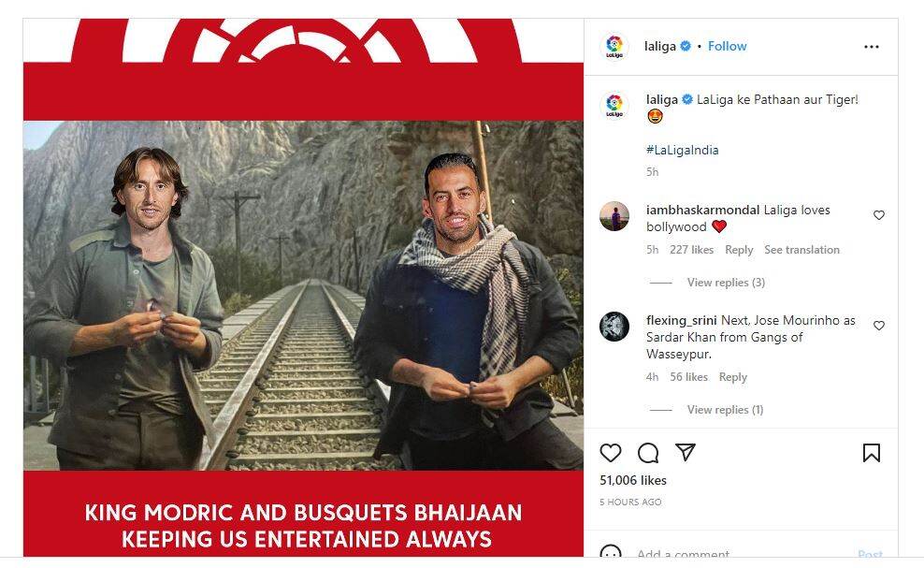This screenshot has width=924, height=568.
Task: Follow the laliga account
Action: [x=728, y=46]
